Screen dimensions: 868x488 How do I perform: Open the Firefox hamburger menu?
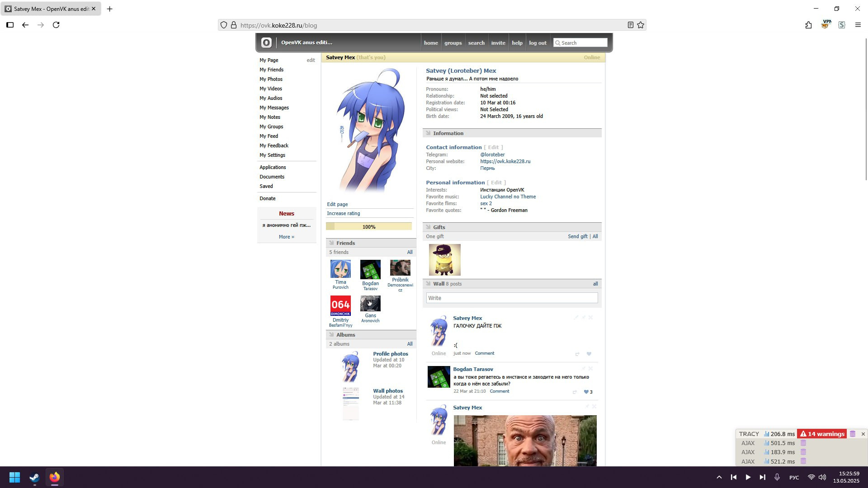tap(858, 25)
